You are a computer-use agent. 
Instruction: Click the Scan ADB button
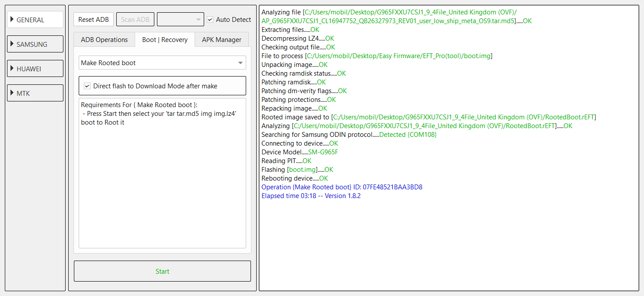[x=135, y=19]
